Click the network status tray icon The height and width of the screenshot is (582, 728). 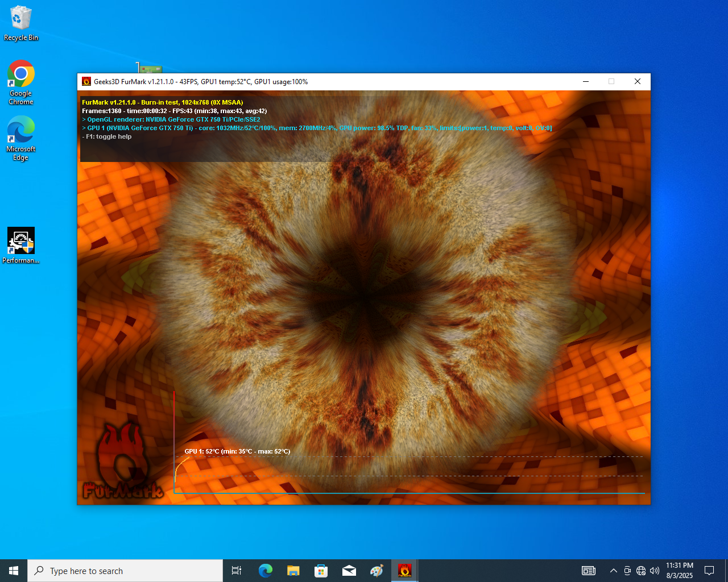pos(641,571)
